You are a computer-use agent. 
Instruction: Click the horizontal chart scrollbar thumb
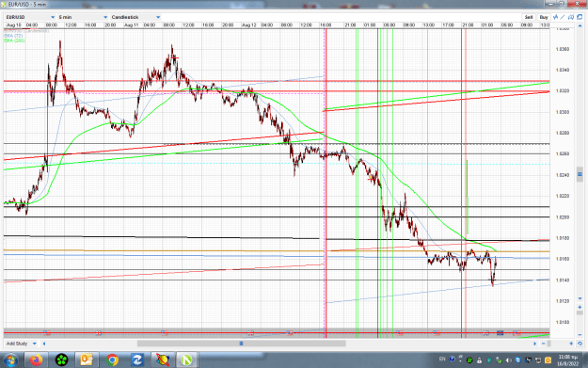click(241, 344)
